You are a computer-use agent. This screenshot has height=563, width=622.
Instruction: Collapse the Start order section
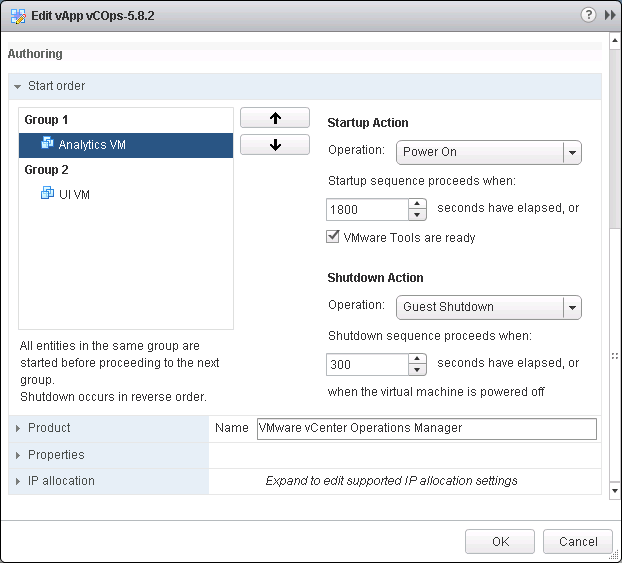click(x=18, y=87)
